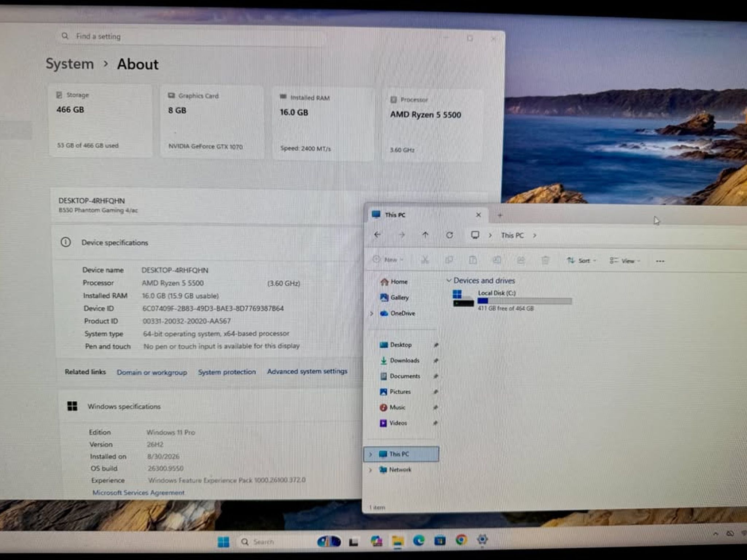Open Microsoft Services Agreement link

pyautogui.click(x=138, y=493)
